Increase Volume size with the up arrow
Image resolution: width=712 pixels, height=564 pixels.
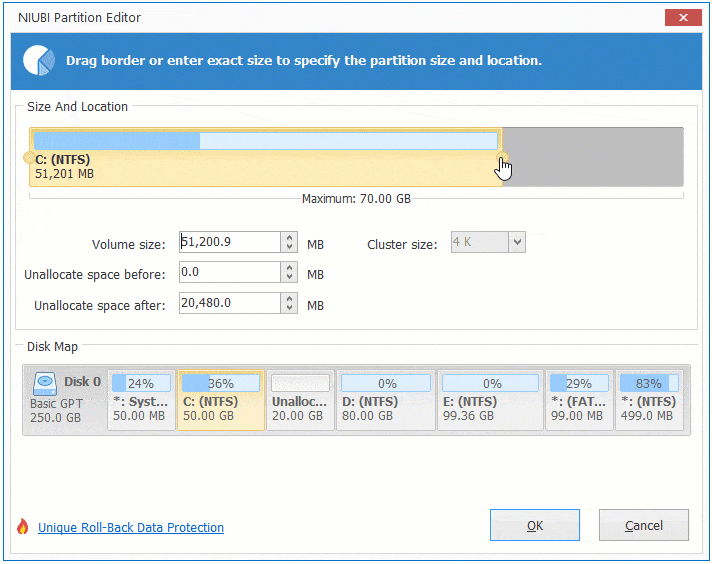pyautogui.click(x=290, y=238)
